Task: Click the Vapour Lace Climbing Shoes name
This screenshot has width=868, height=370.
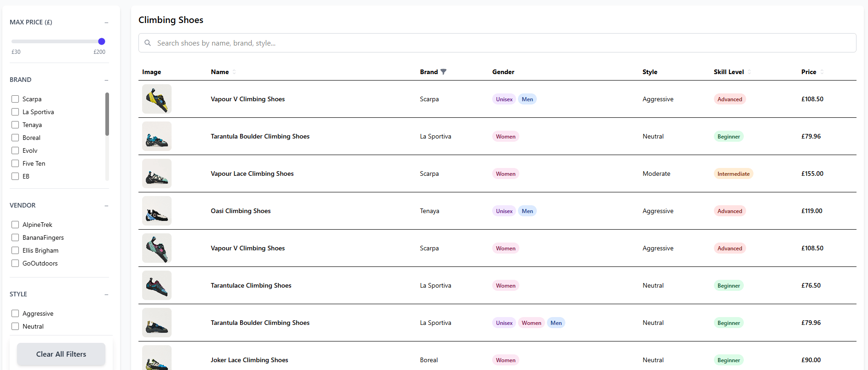Action: (x=252, y=173)
